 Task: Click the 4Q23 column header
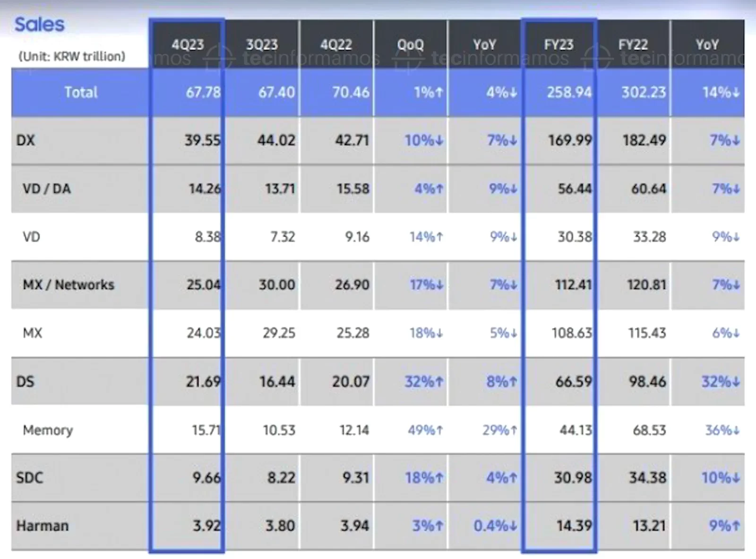tap(188, 45)
